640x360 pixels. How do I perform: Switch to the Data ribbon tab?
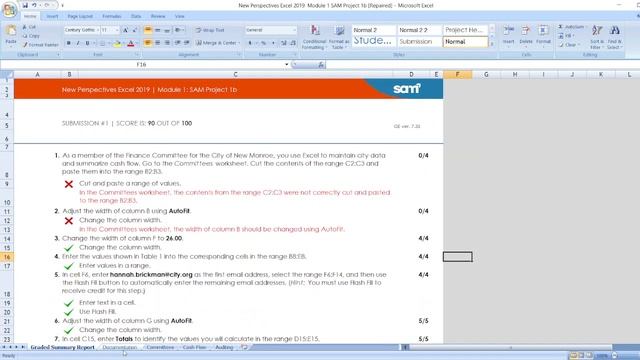click(x=136, y=16)
